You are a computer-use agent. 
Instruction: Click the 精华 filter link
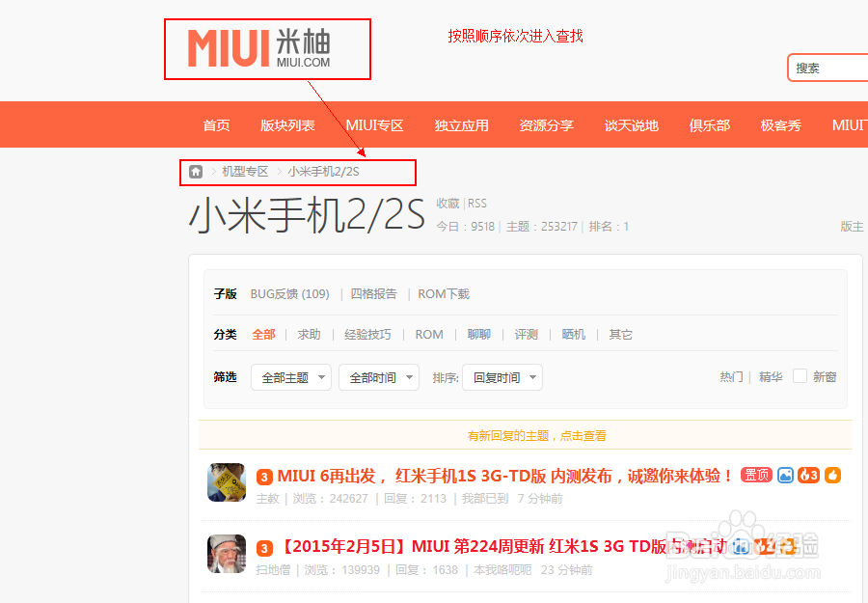click(771, 376)
